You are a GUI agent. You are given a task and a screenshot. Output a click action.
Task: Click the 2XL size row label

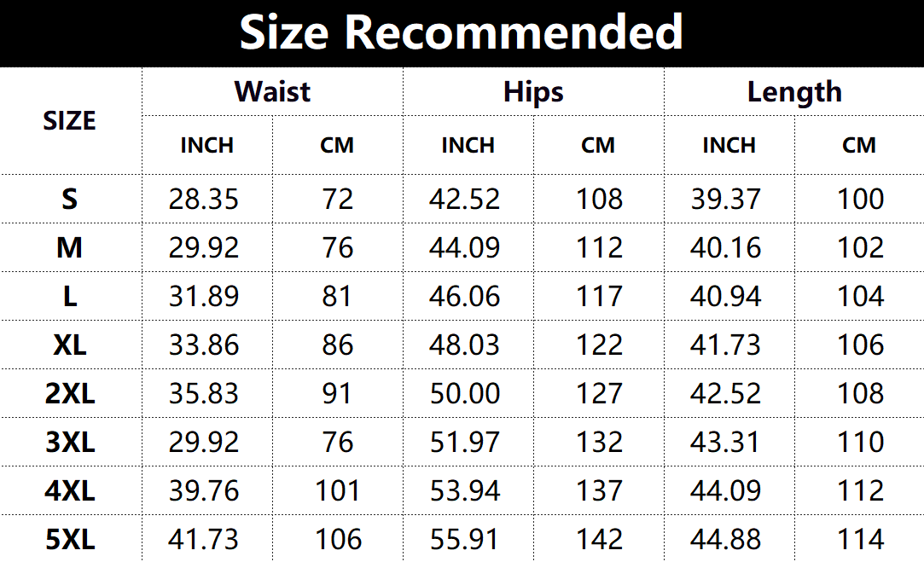click(69, 393)
